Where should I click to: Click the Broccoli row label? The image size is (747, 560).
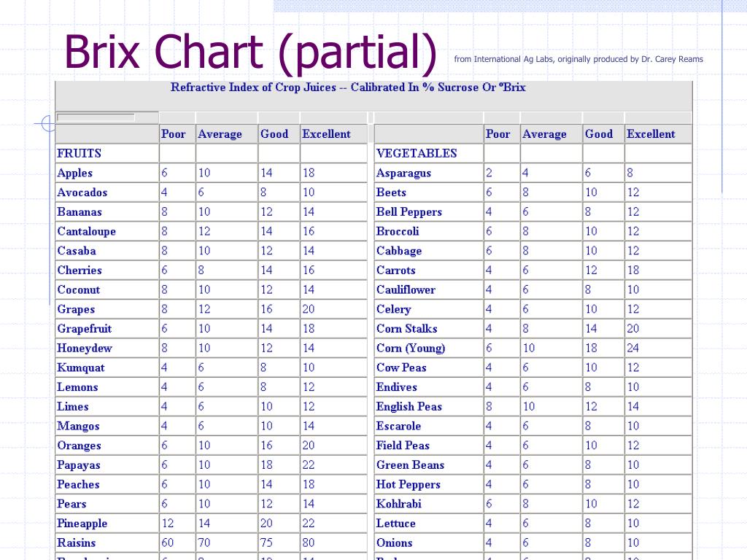point(398,231)
